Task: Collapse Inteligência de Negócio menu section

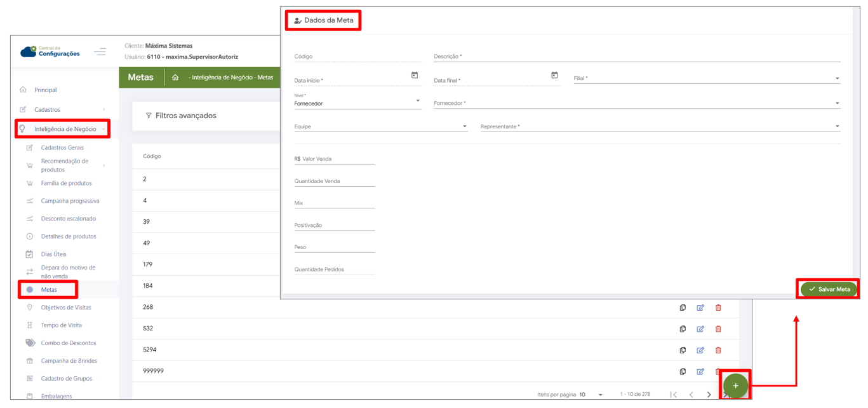Action: click(x=63, y=129)
